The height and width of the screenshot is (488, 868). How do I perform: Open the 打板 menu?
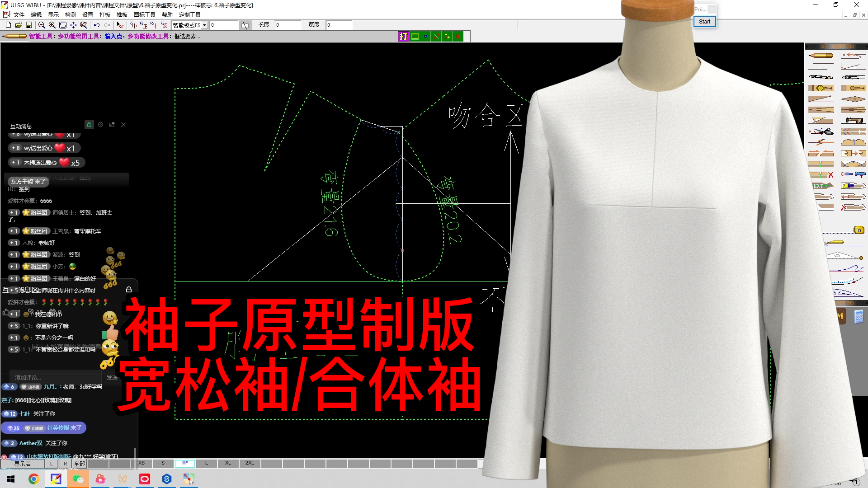click(105, 15)
